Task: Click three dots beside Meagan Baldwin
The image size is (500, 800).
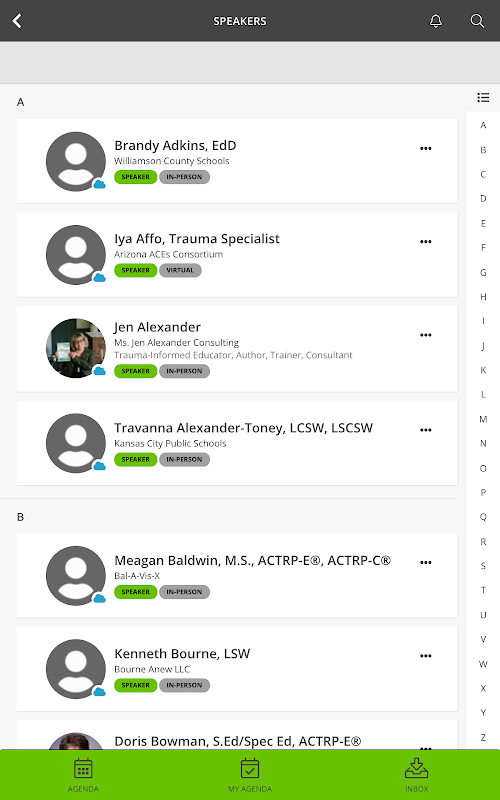Action: point(426,563)
